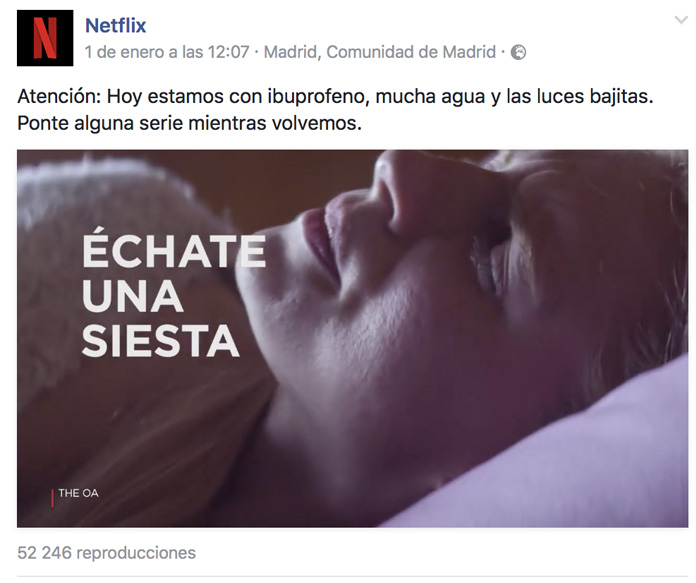
Task: Click the word SIESTA in the video overlay
Action: coord(161,341)
